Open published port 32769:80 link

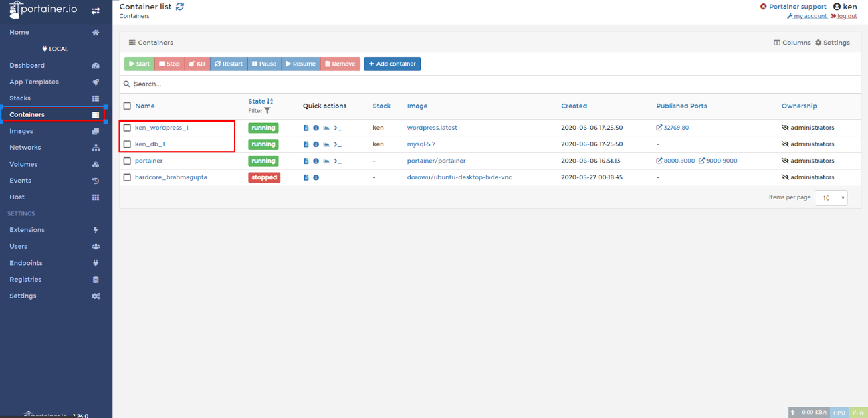[x=673, y=128]
